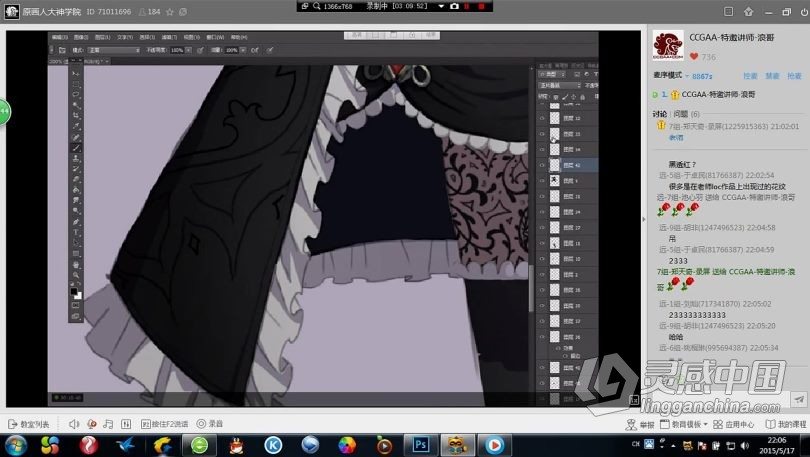The image size is (810, 457).
Task: Select the Rectangular Marquee tool
Action: pos(76,84)
